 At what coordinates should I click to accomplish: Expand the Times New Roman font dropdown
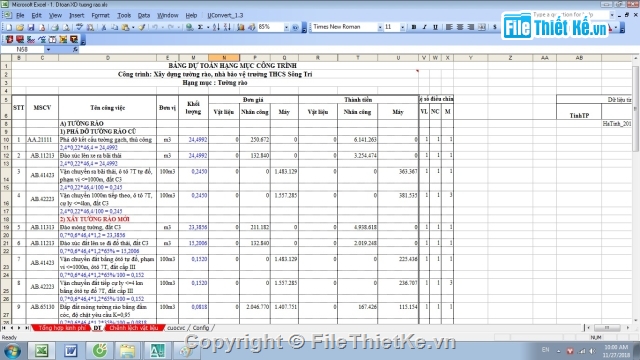(380, 27)
